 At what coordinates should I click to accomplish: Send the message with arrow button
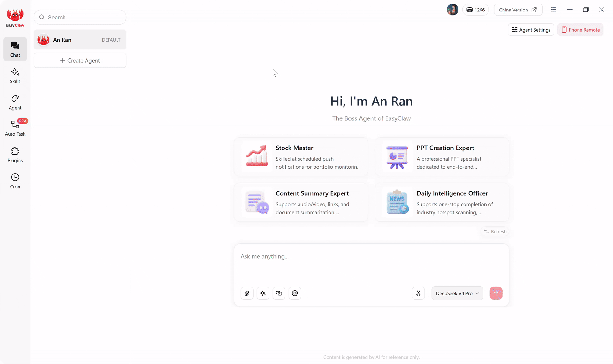[496, 293]
